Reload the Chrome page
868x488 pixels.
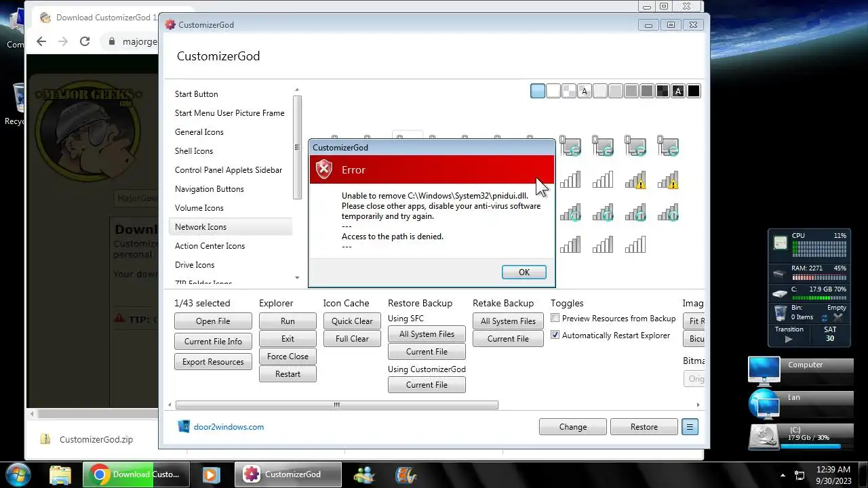pyautogui.click(x=85, y=41)
